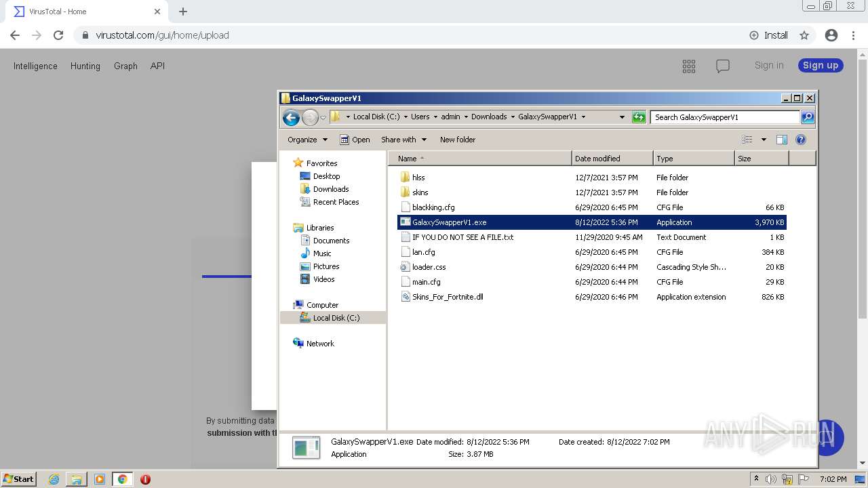The width and height of the screenshot is (868, 488).
Task: Select the skins folder icon
Action: 405,192
